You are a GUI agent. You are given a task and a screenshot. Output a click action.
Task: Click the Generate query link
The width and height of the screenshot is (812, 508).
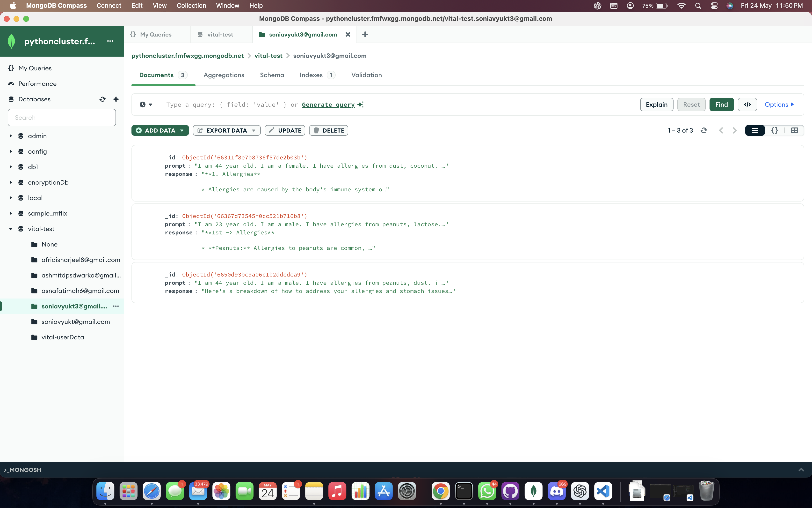tap(328, 105)
